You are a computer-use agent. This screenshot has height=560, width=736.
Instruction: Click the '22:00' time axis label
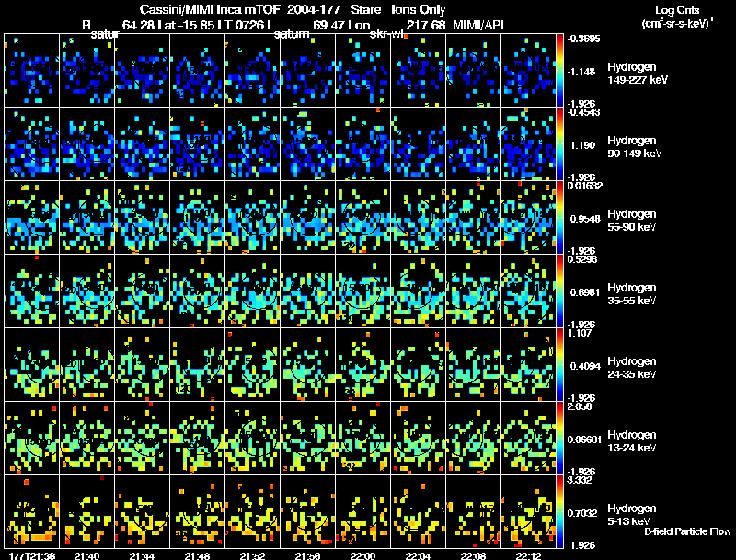point(362,555)
